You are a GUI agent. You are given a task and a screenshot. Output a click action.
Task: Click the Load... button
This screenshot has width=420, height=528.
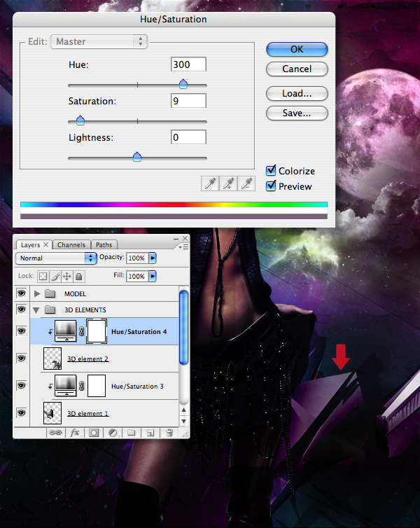297,93
